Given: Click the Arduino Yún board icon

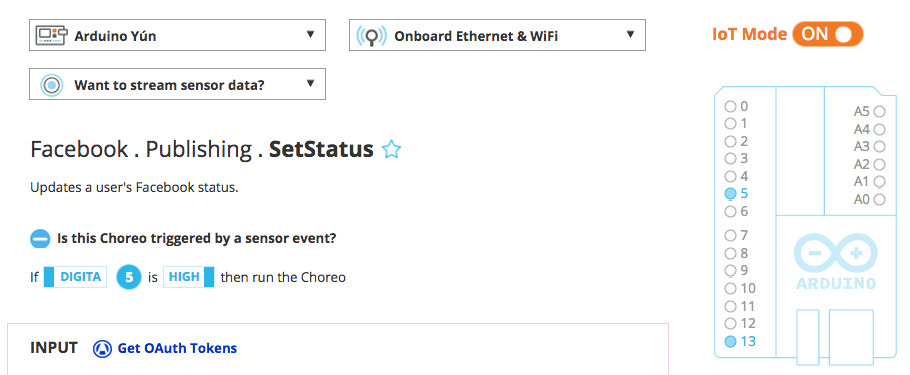Looking at the screenshot, I should point(51,36).
